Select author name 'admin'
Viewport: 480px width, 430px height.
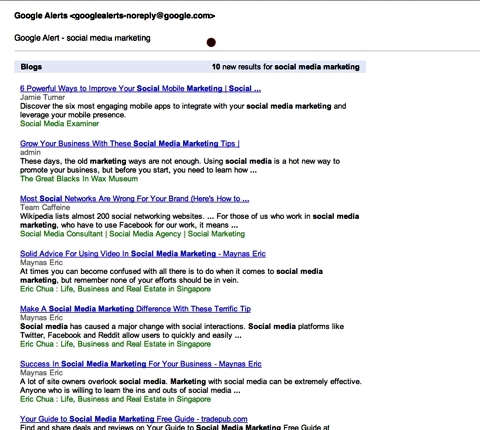(30, 152)
